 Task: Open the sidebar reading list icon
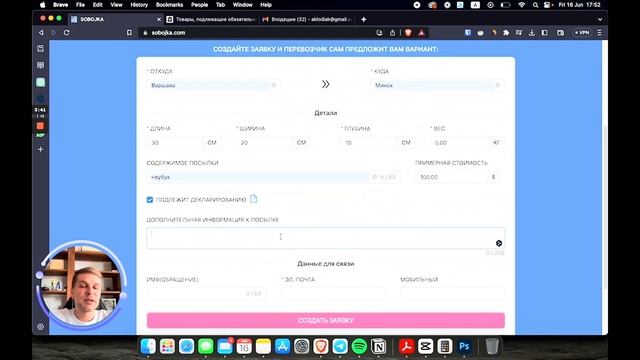click(x=40, y=49)
